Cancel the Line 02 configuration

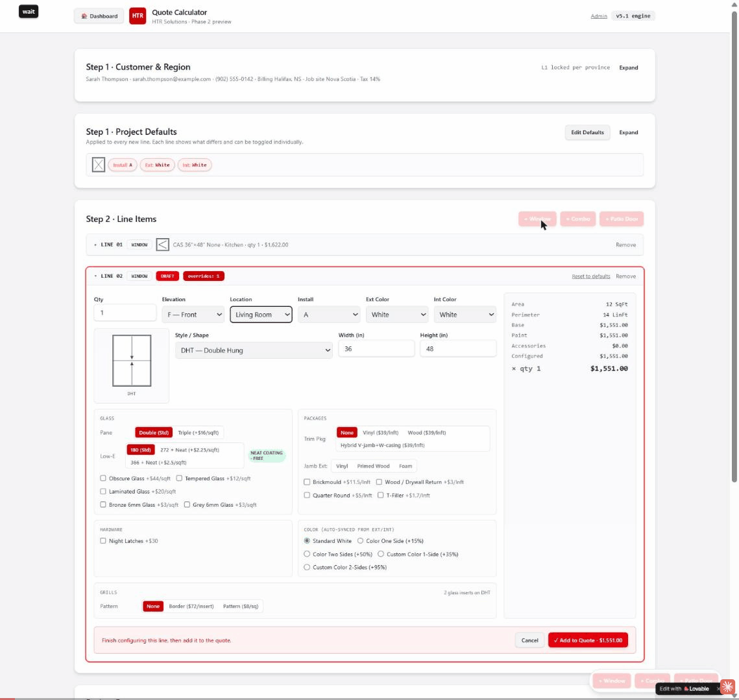point(529,640)
